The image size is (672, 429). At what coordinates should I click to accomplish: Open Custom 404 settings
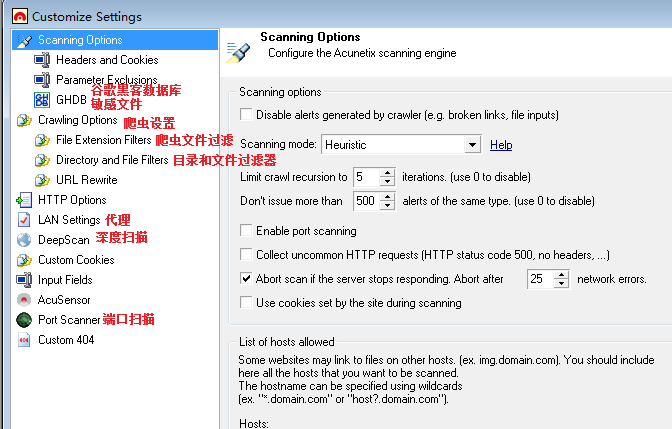(x=66, y=340)
